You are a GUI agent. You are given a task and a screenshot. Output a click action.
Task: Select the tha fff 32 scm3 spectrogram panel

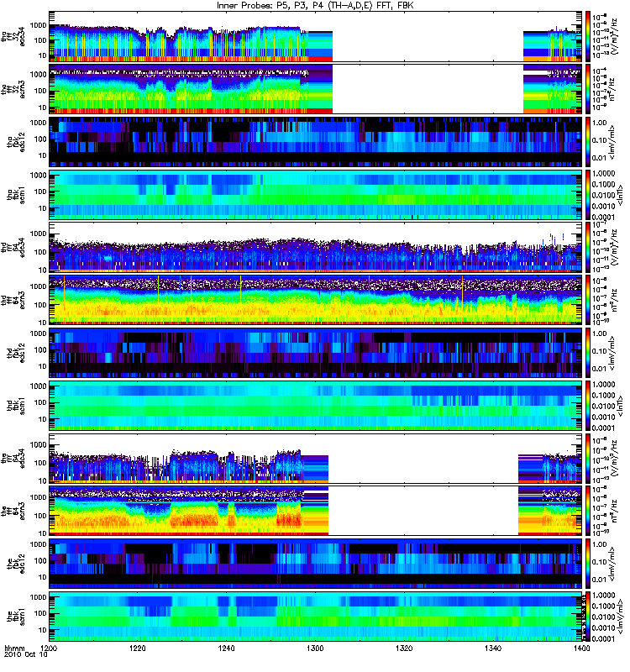316,89
